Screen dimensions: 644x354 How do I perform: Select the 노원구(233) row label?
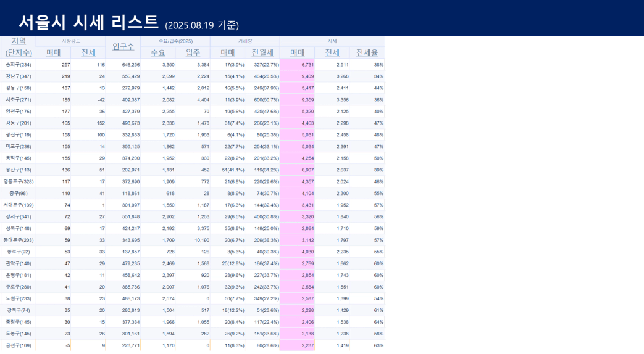click(x=18, y=298)
